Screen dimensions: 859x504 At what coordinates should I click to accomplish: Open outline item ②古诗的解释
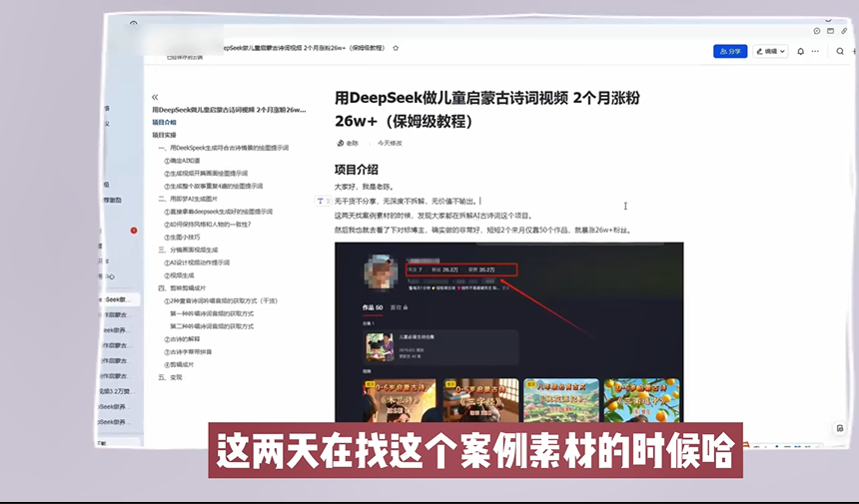[182, 339]
